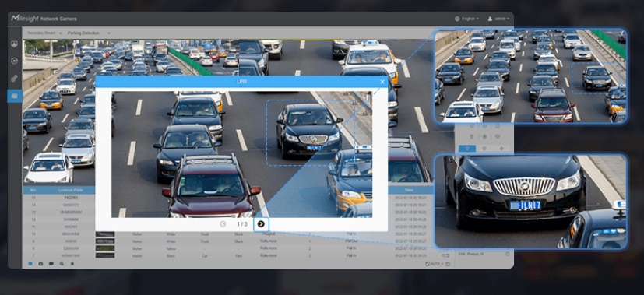The width and height of the screenshot is (644, 295).
Task: Open the Live View sidebar icon
Action: [14, 44]
